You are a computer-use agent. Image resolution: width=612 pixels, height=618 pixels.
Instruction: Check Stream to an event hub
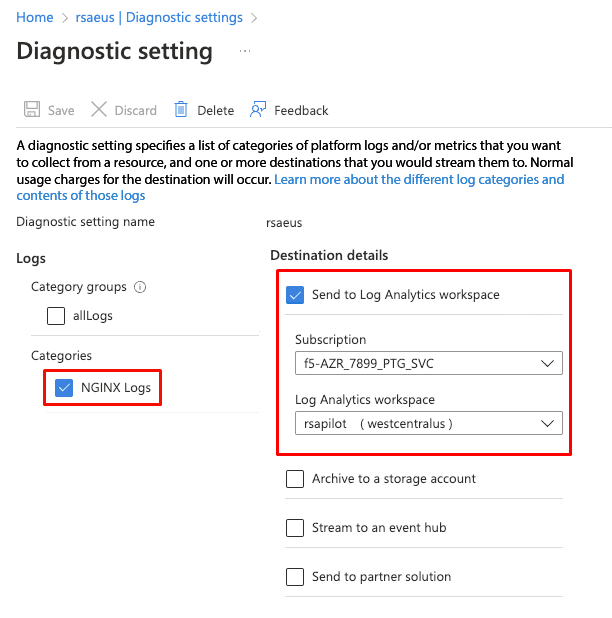point(295,528)
